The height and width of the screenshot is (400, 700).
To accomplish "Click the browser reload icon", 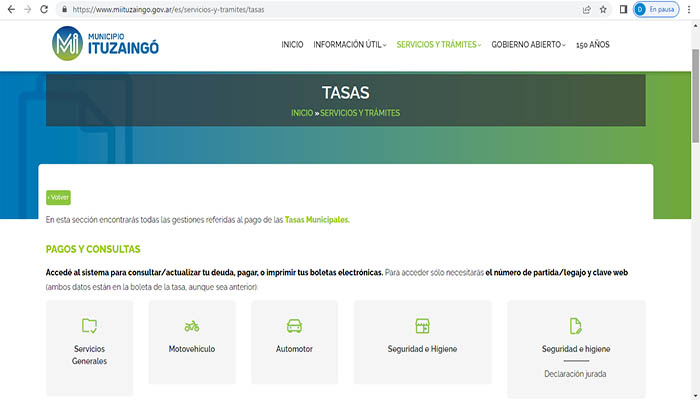I will click(46, 9).
